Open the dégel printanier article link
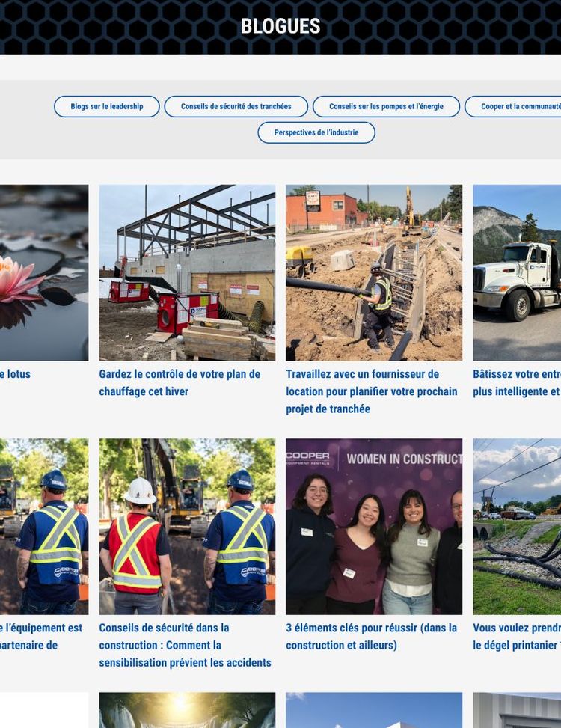Image resolution: width=561 pixels, height=728 pixels. 517,636
